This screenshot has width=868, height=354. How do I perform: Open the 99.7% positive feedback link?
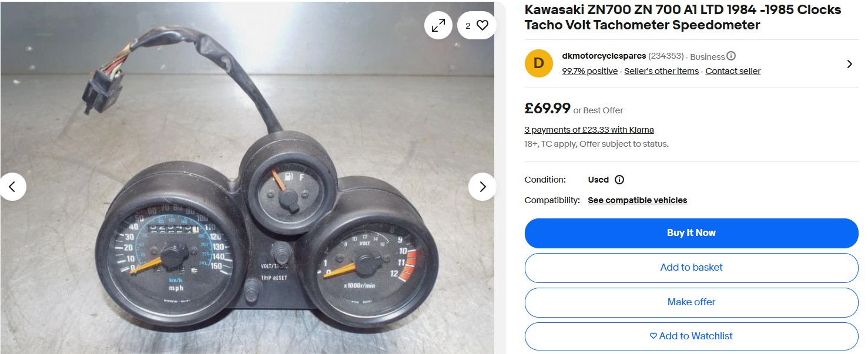[589, 71]
